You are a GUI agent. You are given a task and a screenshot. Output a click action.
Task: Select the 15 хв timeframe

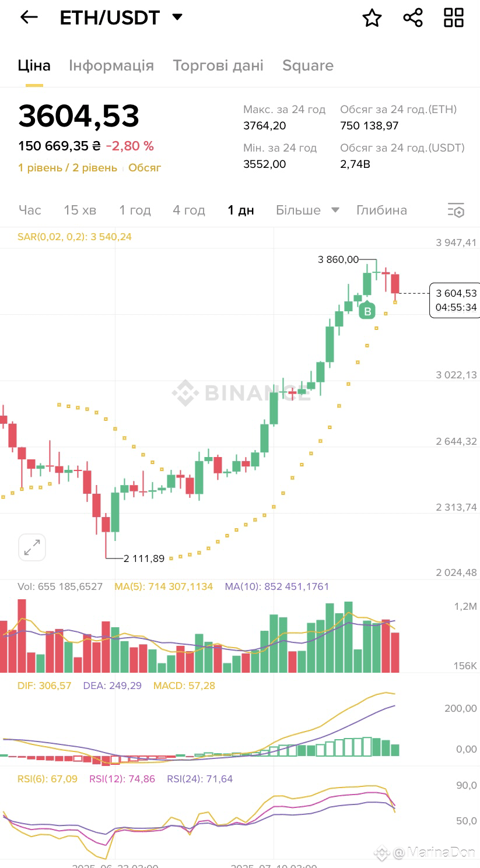(80, 210)
